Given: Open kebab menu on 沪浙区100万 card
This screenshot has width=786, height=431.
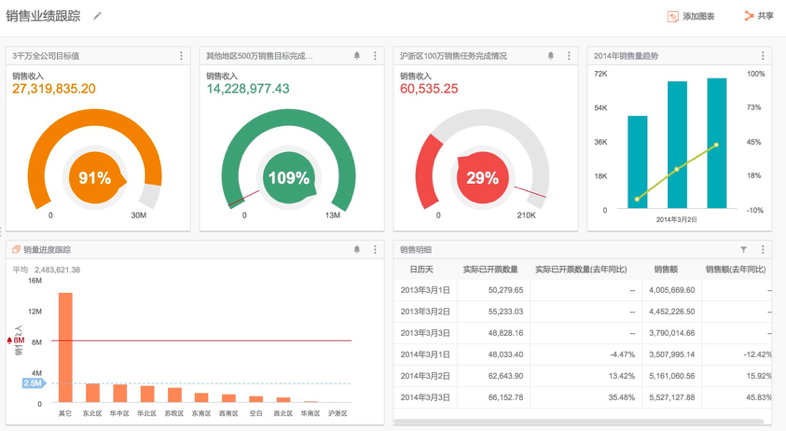Looking at the screenshot, I should tap(569, 56).
